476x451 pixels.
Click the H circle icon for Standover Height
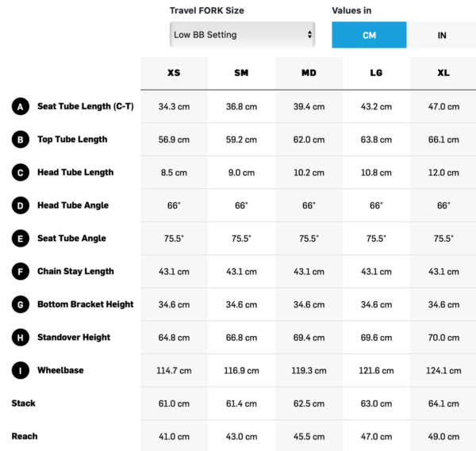point(20,338)
